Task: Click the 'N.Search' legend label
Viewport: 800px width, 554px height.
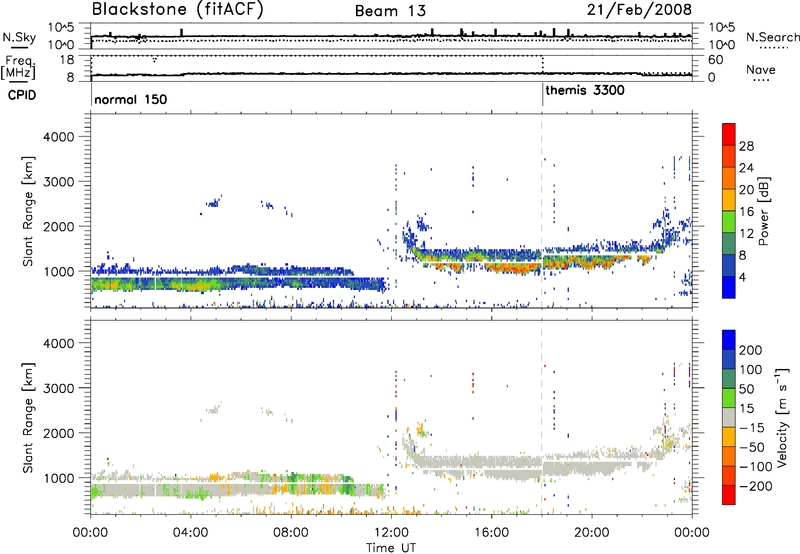Action: 772,37
